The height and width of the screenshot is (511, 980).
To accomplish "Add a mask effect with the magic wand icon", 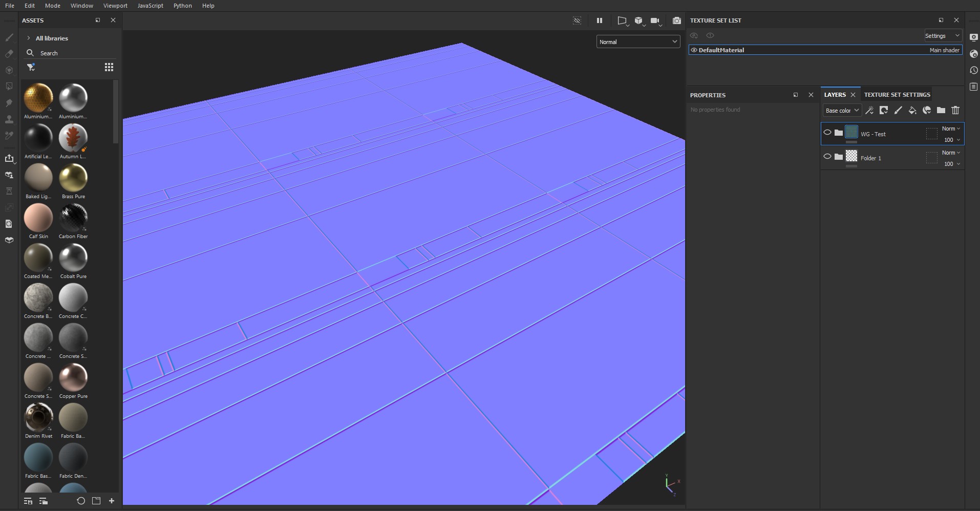I will 869,111.
